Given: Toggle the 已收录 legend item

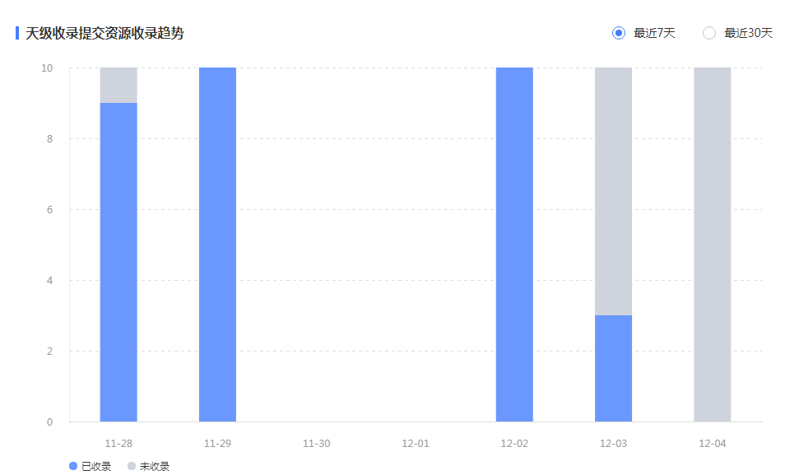Looking at the screenshot, I should click(x=90, y=466).
